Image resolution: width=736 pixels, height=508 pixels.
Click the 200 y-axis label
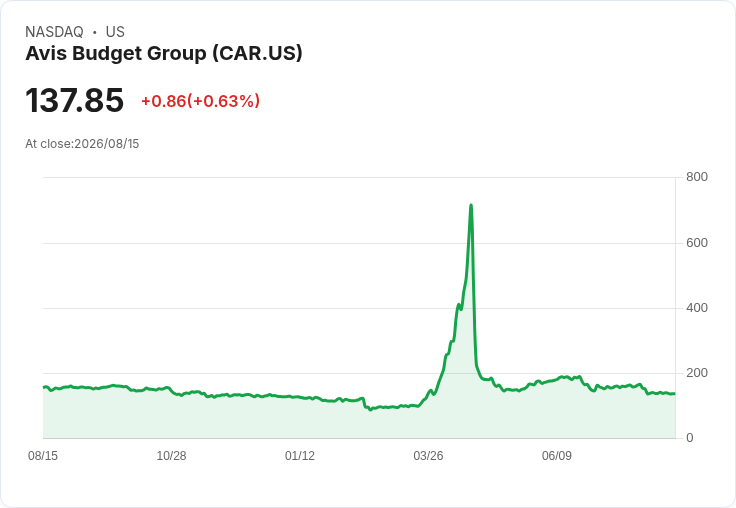(697, 373)
